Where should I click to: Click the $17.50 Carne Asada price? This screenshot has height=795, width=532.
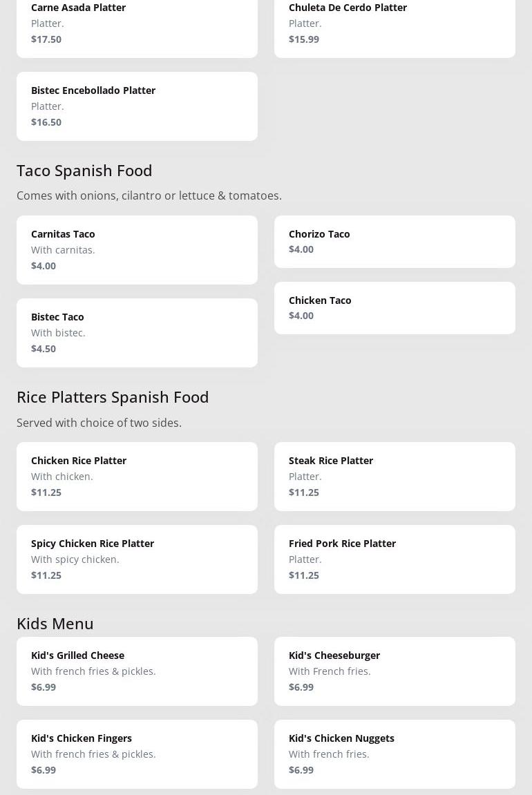pos(46,39)
